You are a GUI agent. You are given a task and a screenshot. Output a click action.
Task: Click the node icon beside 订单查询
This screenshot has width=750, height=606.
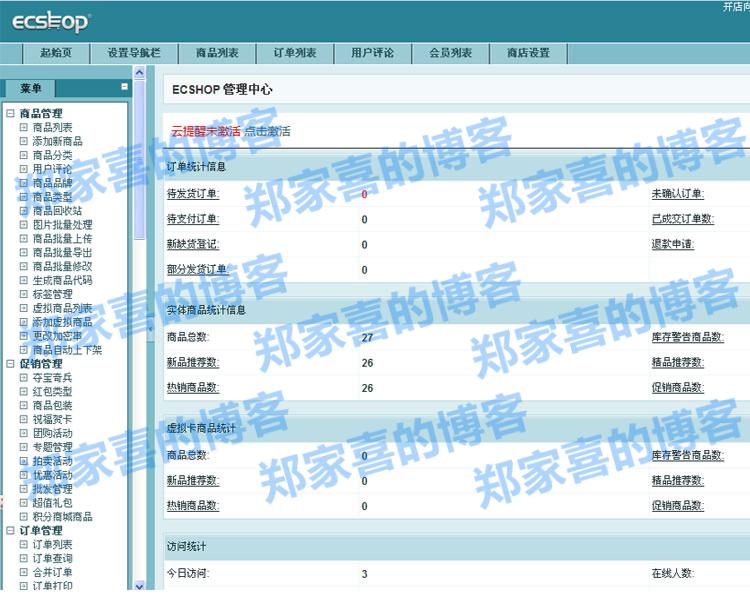point(23,558)
